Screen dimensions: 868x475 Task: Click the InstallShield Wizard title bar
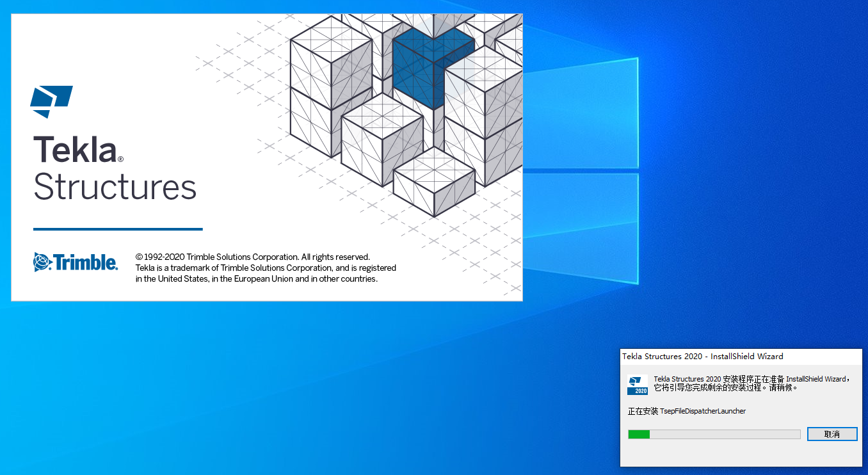pyautogui.click(x=741, y=356)
